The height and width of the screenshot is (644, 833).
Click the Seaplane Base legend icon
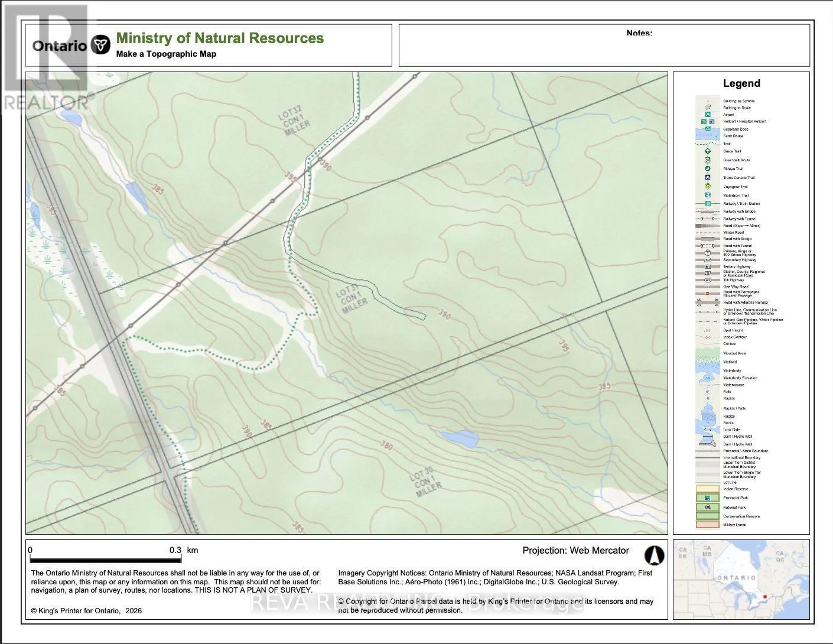(x=707, y=129)
